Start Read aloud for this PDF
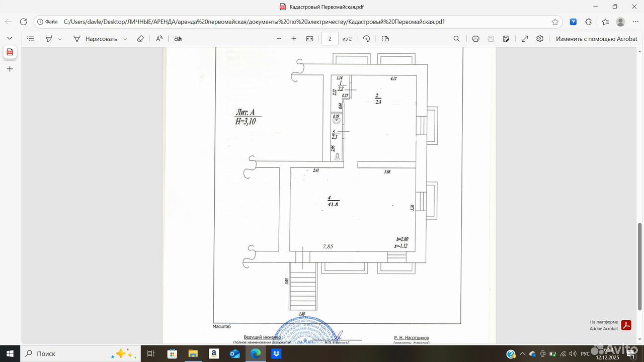Image resolution: width=644 pixels, height=362 pixels. 159,39
